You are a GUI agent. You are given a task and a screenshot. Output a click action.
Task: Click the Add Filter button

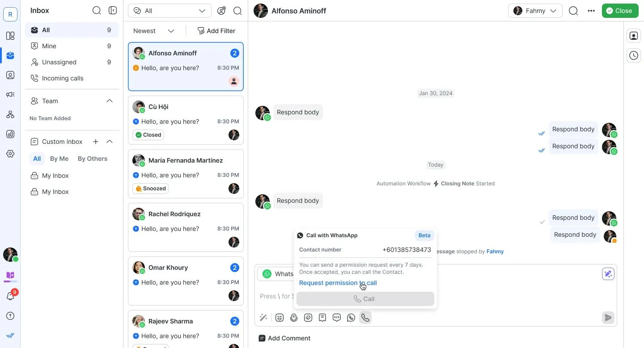point(216,31)
